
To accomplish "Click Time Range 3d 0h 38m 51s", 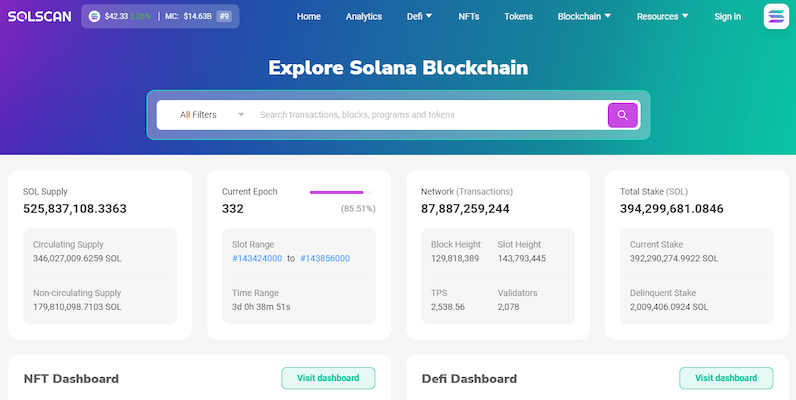I will click(x=261, y=307).
